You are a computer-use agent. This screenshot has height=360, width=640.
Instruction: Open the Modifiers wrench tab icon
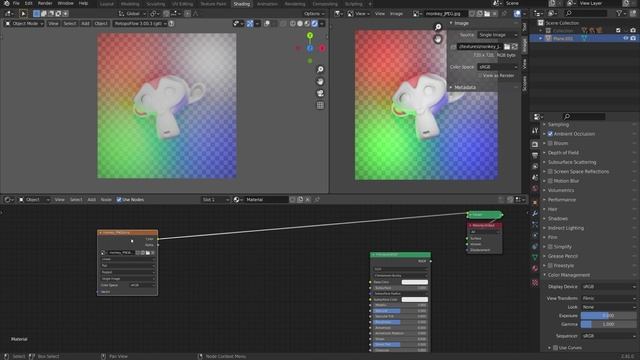pyautogui.click(x=535, y=213)
